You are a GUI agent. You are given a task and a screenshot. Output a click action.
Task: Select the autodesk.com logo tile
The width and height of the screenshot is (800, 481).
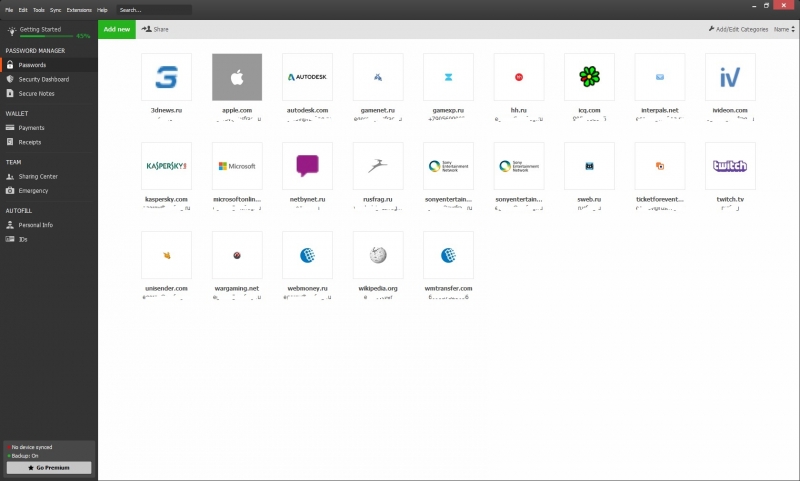pyautogui.click(x=307, y=77)
